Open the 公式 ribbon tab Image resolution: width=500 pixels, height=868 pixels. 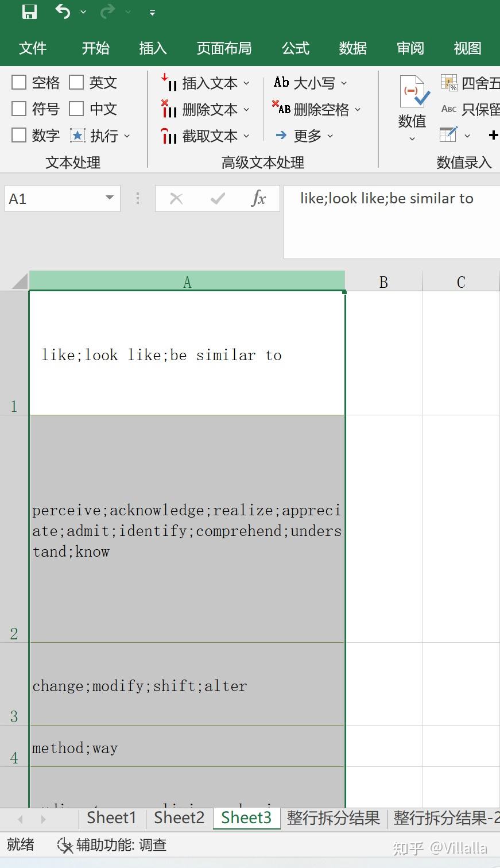296,48
